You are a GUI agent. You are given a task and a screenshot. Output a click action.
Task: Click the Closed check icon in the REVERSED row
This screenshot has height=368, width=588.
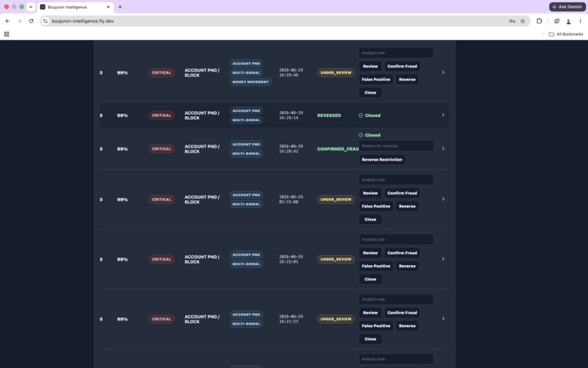[360, 115]
